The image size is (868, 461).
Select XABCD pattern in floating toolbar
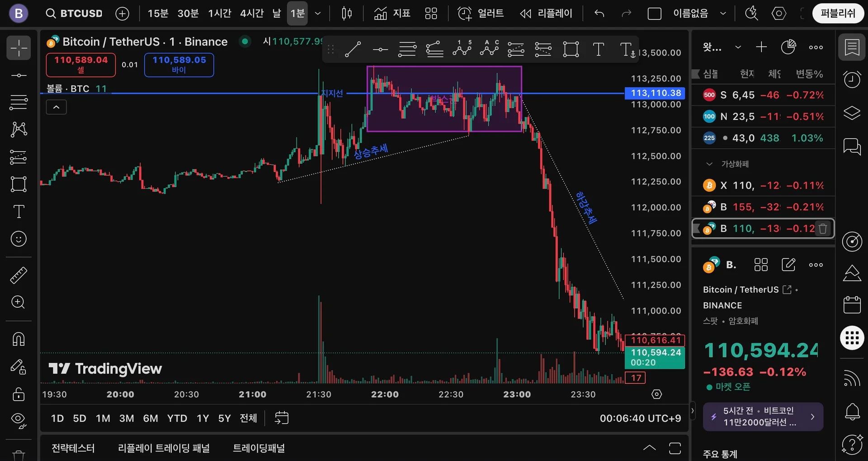click(462, 49)
